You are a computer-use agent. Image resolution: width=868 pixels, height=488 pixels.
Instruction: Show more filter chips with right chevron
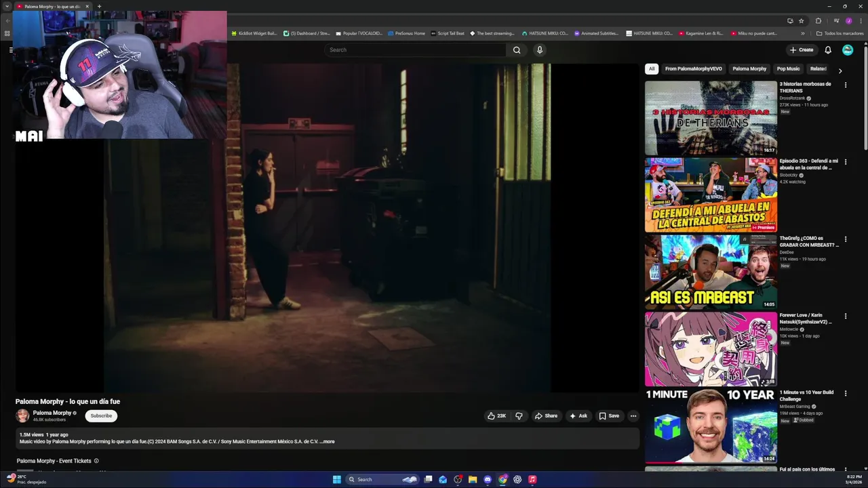(840, 70)
